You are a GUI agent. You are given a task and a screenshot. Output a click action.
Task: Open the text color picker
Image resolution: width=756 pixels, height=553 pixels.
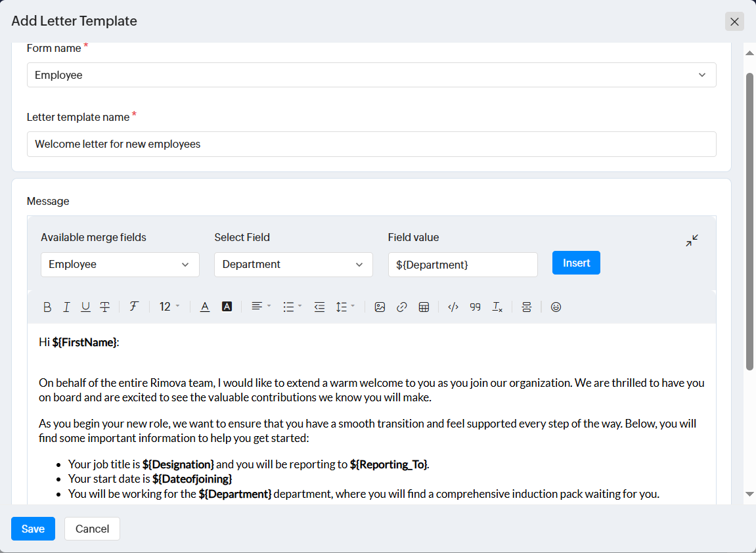point(205,307)
